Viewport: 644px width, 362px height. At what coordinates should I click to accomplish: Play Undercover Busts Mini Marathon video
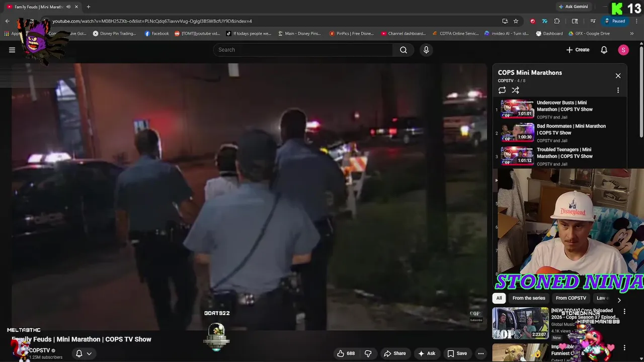pyautogui.click(x=559, y=109)
